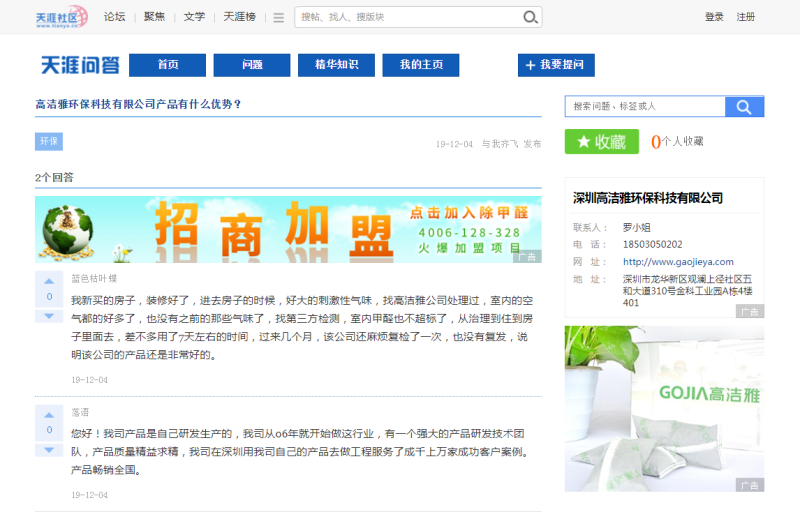
Task: Click the Tianya community logo
Action: [x=62, y=17]
